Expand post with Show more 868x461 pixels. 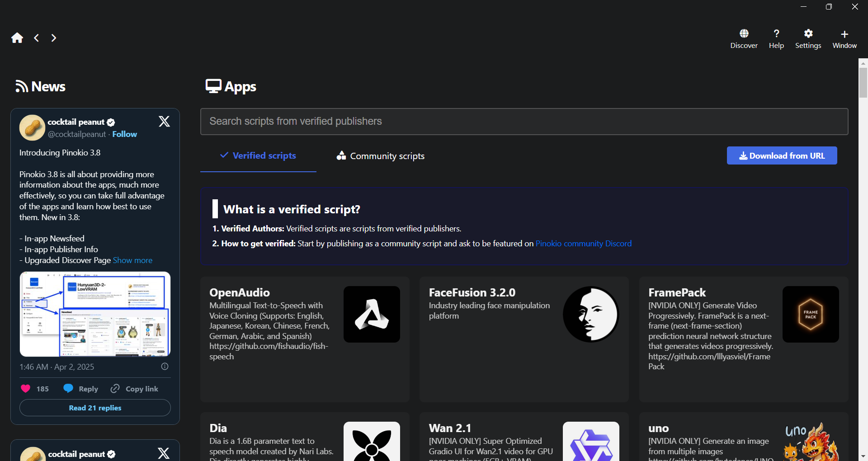tap(132, 260)
